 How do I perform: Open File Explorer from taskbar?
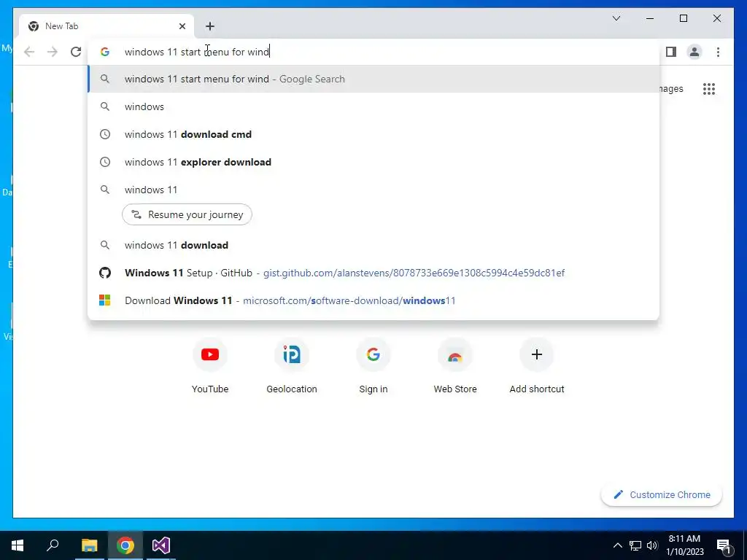tap(89, 545)
